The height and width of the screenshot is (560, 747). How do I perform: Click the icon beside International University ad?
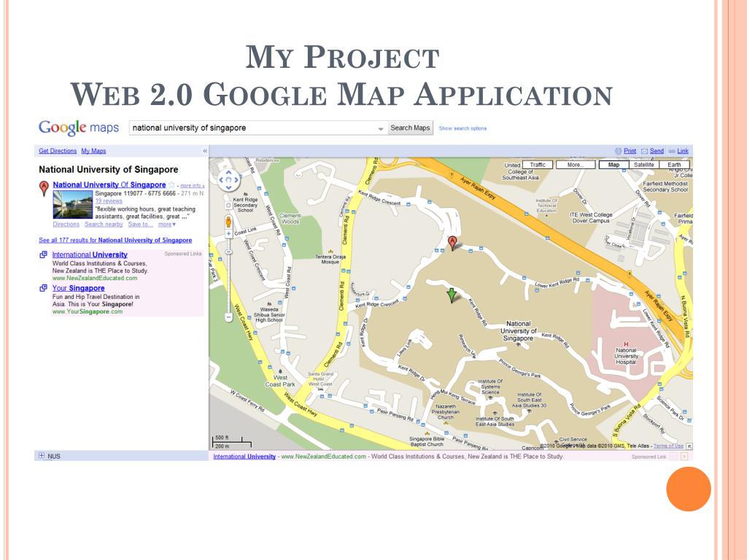[x=43, y=254]
